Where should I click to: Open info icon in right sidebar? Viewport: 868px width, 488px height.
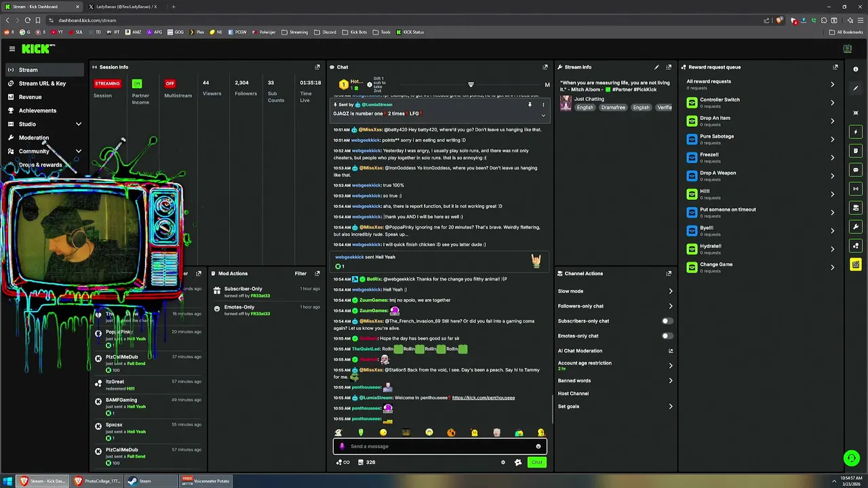pos(856,69)
